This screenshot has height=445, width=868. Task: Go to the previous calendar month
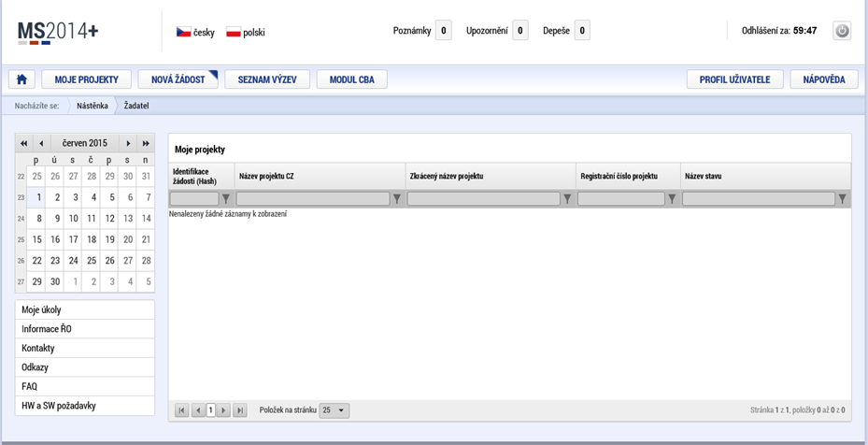(x=41, y=144)
